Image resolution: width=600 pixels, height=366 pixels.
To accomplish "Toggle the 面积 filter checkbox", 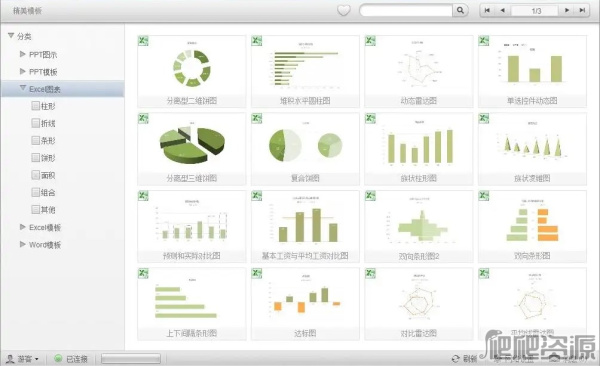I will point(36,175).
